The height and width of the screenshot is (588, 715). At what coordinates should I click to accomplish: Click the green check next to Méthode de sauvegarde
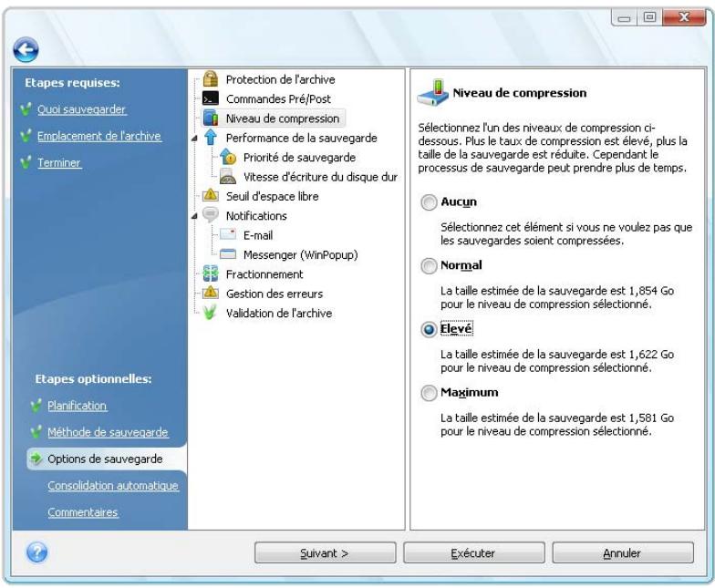[x=36, y=432]
